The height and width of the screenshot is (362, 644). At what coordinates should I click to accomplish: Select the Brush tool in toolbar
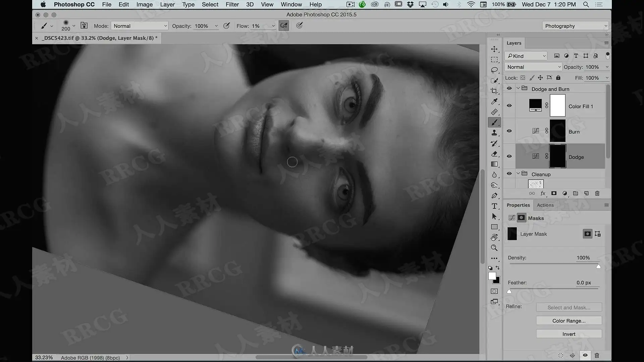(x=494, y=122)
